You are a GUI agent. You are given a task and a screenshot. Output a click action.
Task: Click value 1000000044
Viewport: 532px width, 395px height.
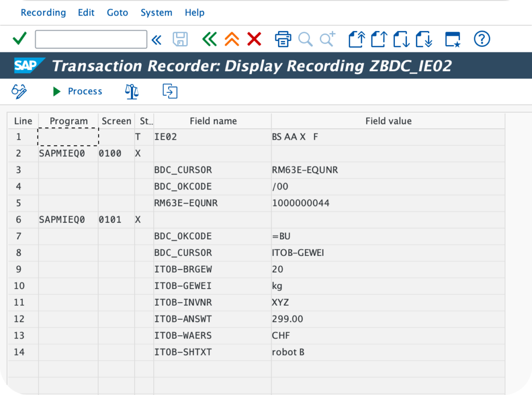click(388, 203)
